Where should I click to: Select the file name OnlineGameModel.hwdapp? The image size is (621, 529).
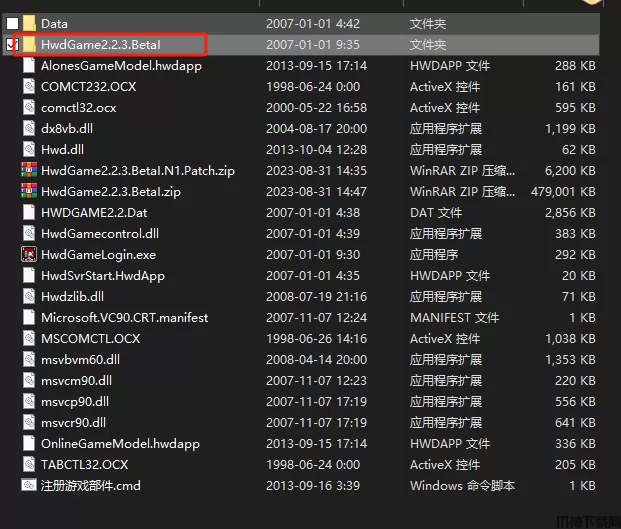point(120,443)
